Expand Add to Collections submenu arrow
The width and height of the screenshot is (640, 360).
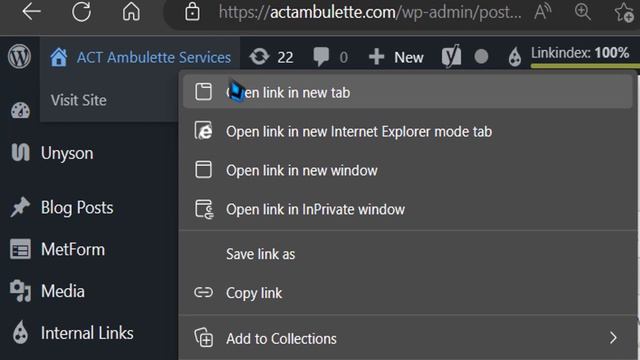click(613, 338)
